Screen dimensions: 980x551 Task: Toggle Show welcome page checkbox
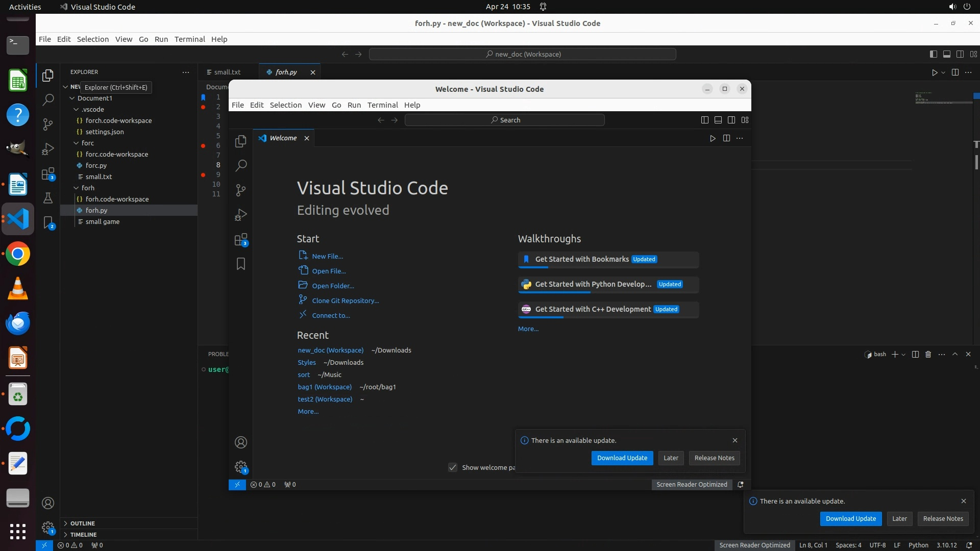(453, 467)
